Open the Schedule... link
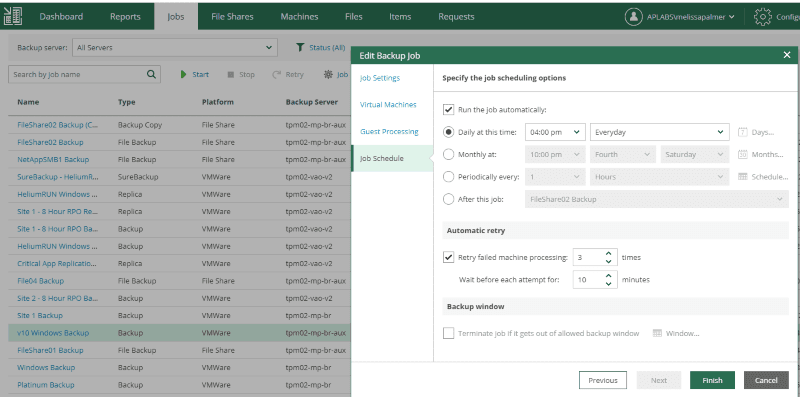The width and height of the screenshot is (800, 397). coord(770,177)
